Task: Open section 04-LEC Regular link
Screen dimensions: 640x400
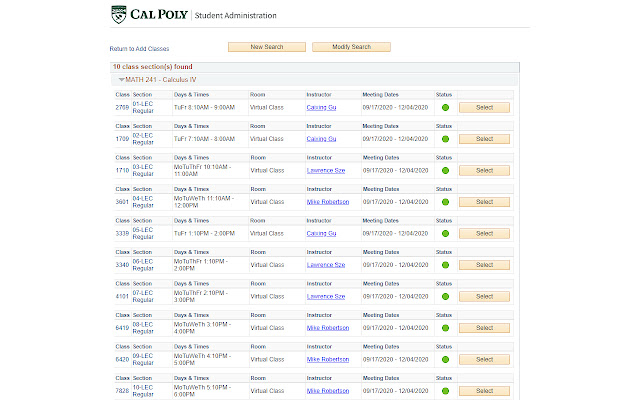Action: (x=143, y=202)
